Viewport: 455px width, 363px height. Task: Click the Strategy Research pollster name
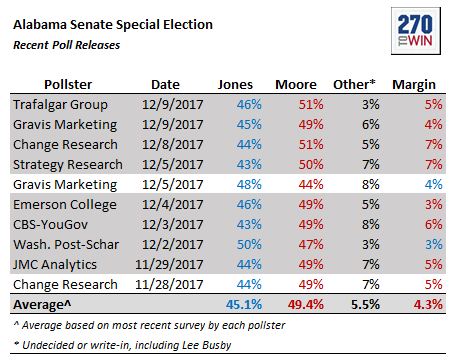[68, 165]
